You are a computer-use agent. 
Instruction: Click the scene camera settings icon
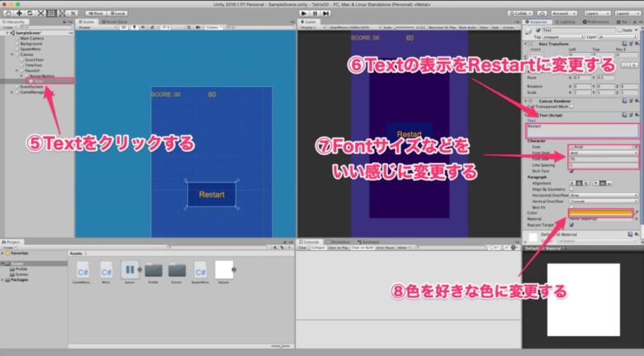click(x=199, y=27)
